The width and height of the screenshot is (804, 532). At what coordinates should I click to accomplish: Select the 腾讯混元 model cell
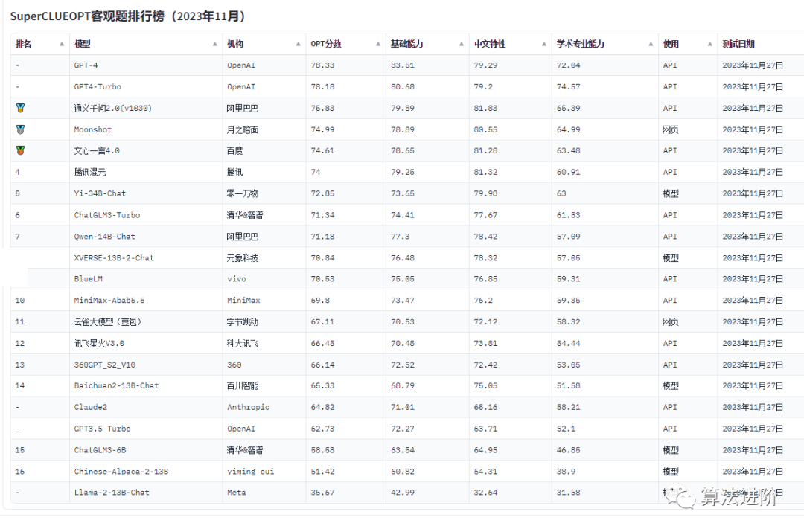point(146,172)
